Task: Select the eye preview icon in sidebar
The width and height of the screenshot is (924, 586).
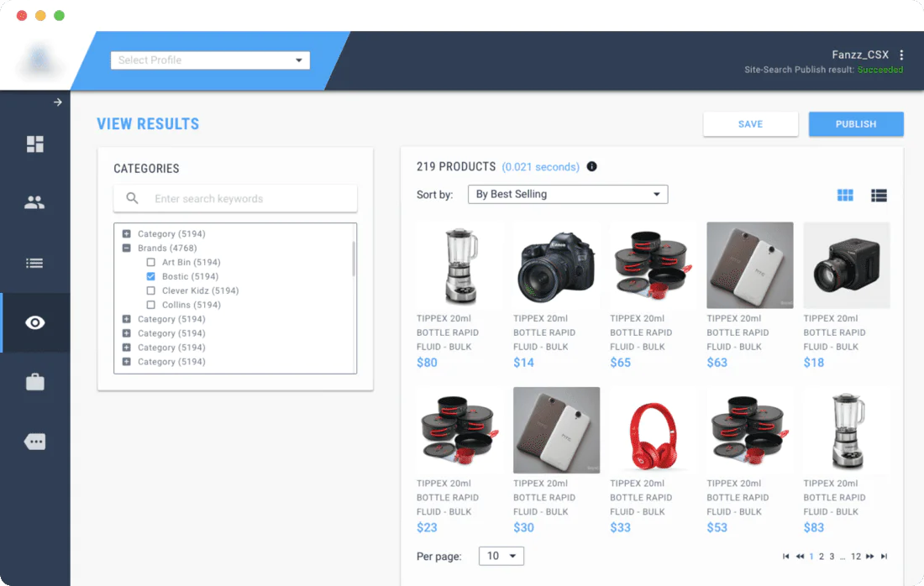Action: tap(34, 322)
